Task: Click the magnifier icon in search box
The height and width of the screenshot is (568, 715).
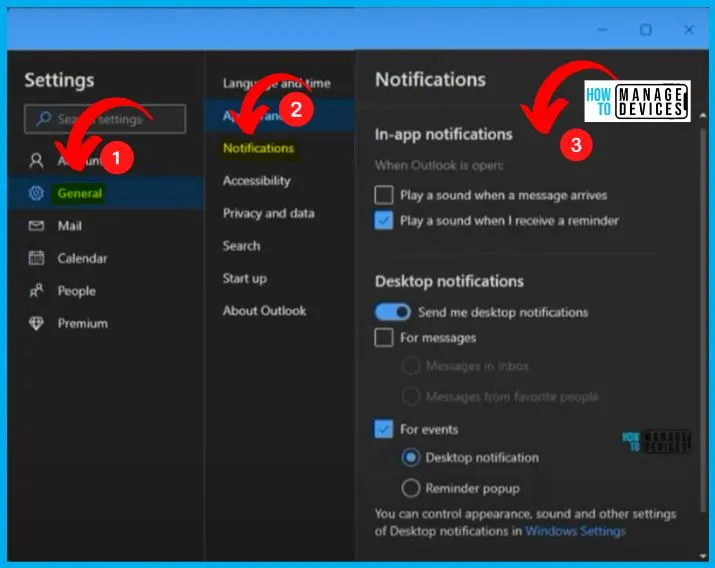Action: [x=43, y=119]
